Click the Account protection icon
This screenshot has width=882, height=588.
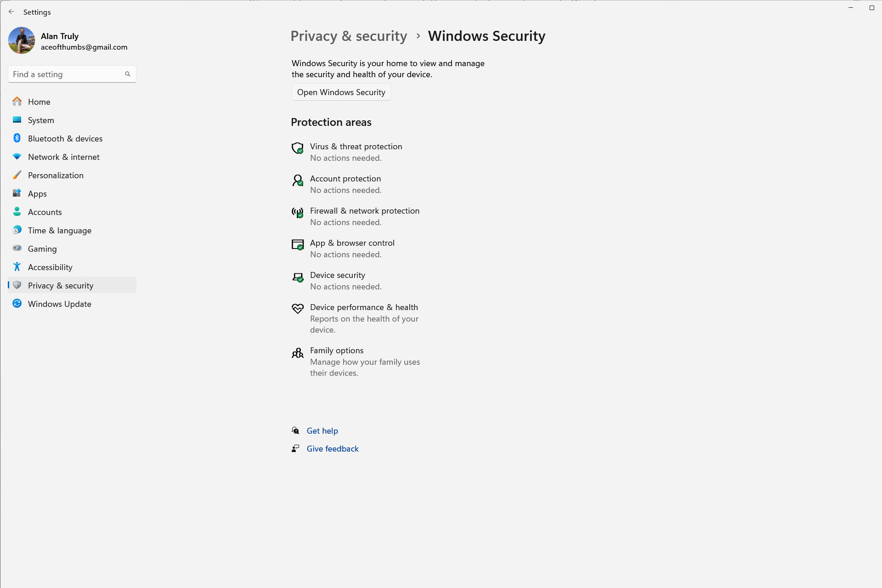click(297, 181)
